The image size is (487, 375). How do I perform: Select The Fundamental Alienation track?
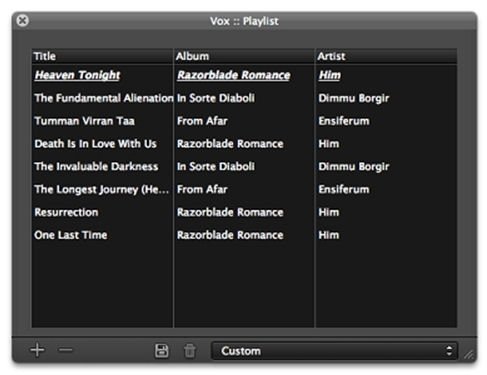104,98
